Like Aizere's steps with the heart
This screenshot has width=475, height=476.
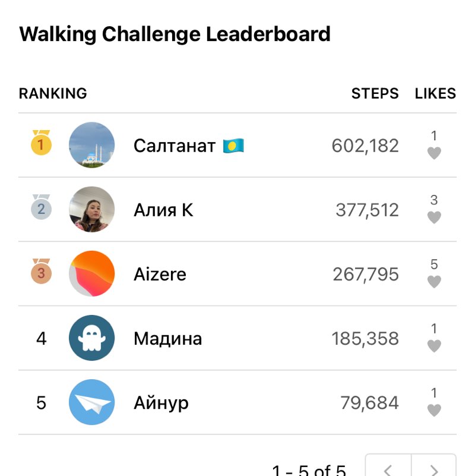pyautogui.click(x=434, y=282)
